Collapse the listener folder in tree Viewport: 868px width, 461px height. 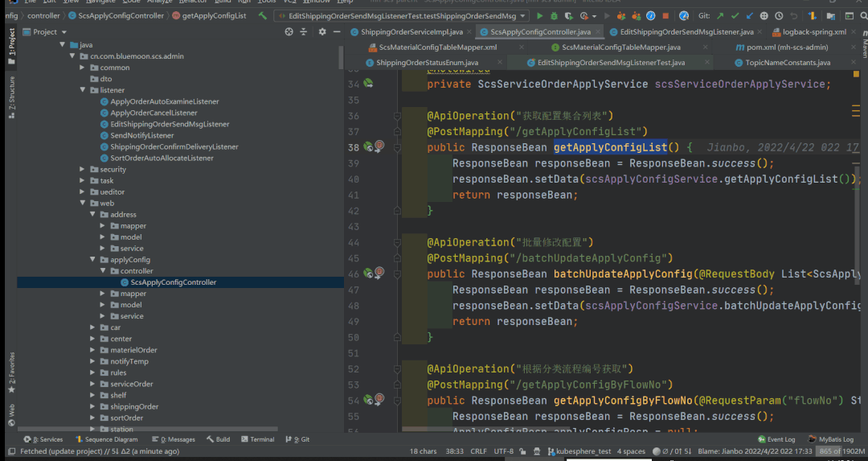(x=83, y=90)
